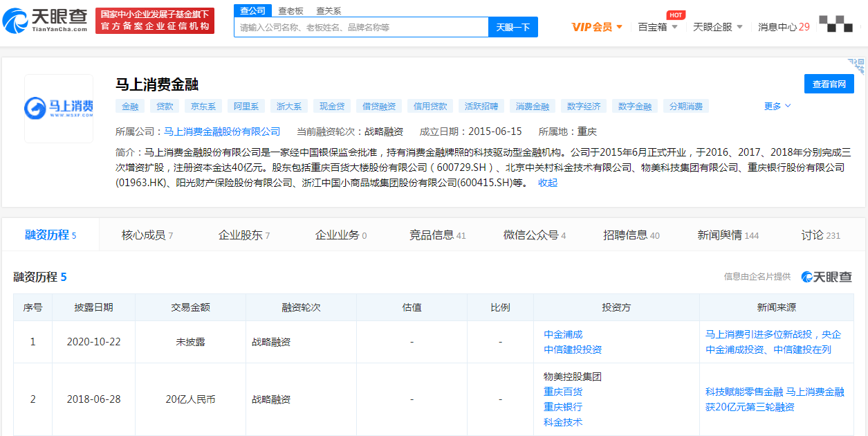This screenshot has width=868, height=436.
Task: Switch to the 新闻舆情 tab
Action: point(728,235)
